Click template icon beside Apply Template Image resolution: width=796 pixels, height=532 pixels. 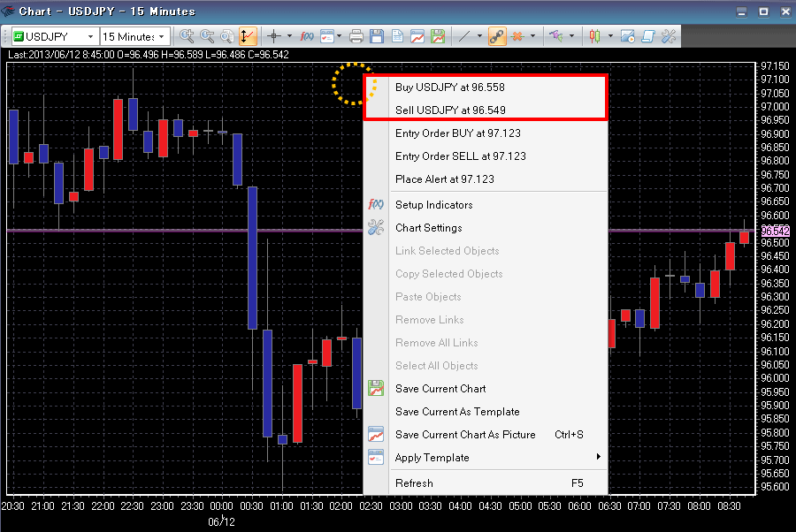[x=376, y=457]
